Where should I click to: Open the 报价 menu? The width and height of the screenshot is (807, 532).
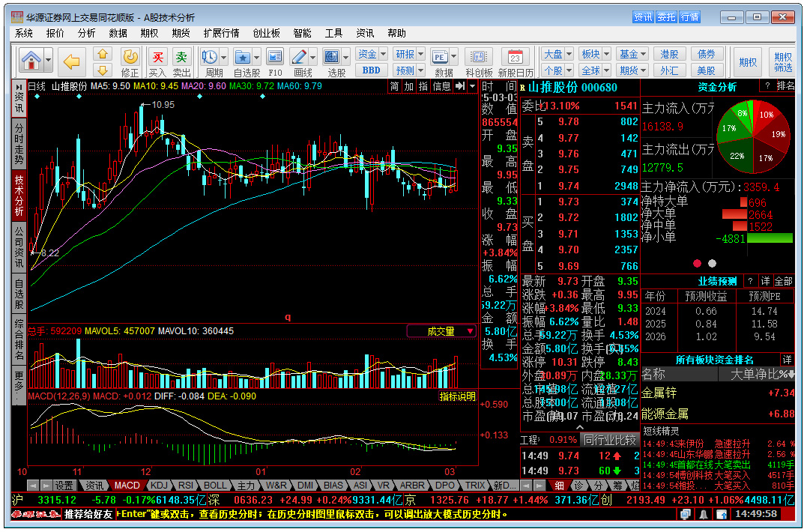55,33
